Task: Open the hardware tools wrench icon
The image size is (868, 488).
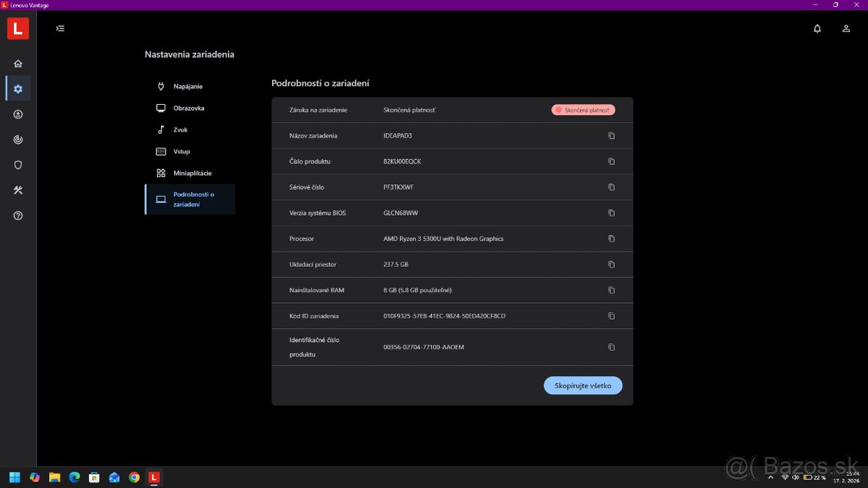Action: pyautogui.click(x=18, y=190)
